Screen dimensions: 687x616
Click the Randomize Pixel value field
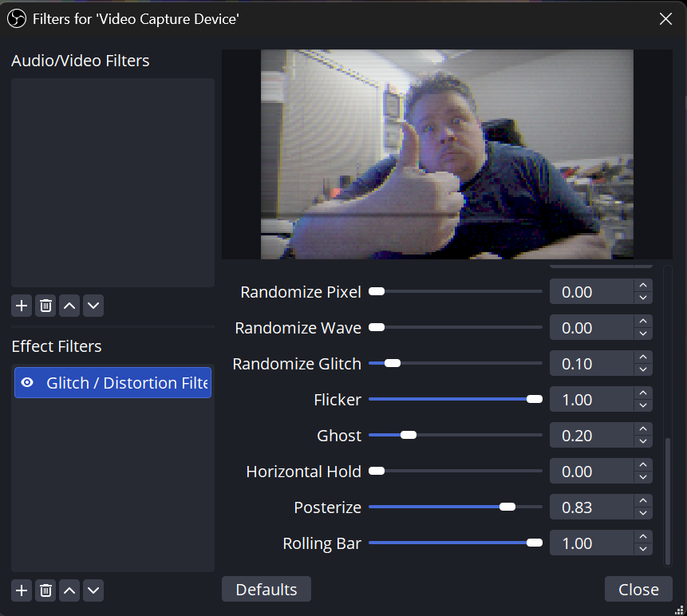(591, 292)
